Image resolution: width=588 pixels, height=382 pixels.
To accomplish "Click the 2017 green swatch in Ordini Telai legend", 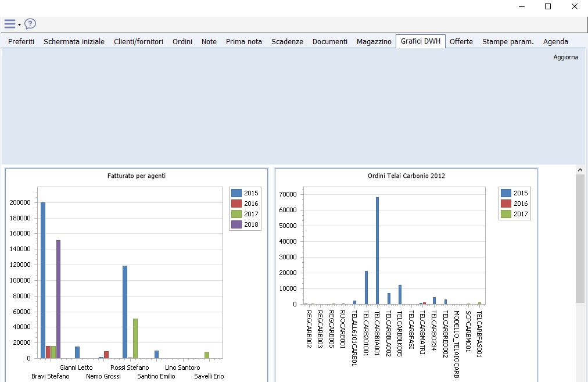I will (505, 214).
